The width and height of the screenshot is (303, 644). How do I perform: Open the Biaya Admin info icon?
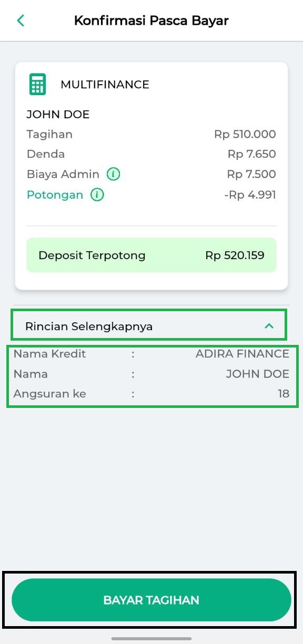113,174
